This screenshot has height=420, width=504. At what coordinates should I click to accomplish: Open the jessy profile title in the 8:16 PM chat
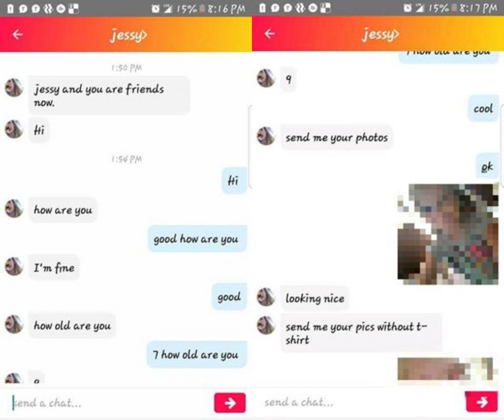click(128, 35)
